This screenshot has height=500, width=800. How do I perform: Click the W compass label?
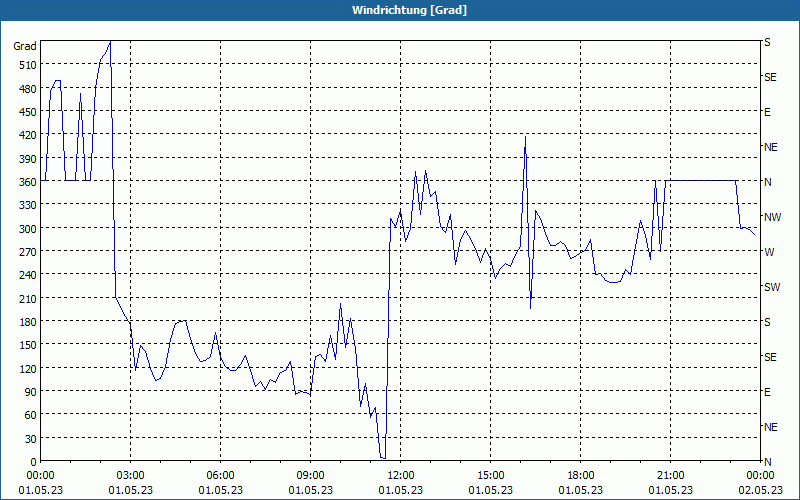pyautogui.click(x=769, y=252)
